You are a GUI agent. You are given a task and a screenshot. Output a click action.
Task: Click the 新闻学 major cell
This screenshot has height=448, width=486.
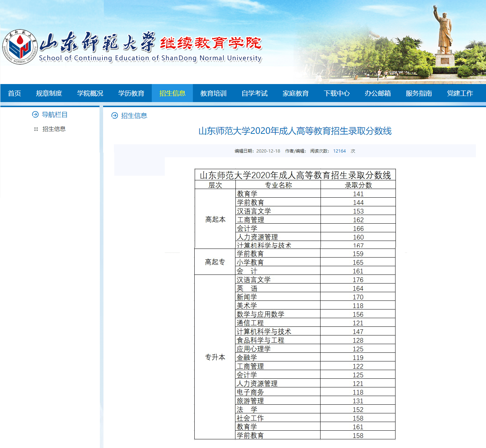pos(278,297)
